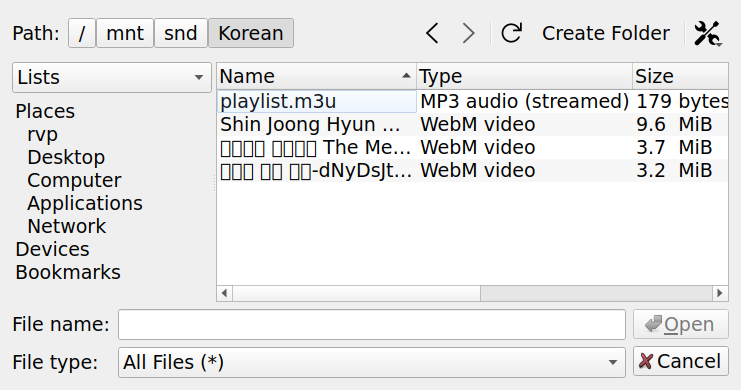
Task: Open Computer in Places
Action: click(74, 180)
